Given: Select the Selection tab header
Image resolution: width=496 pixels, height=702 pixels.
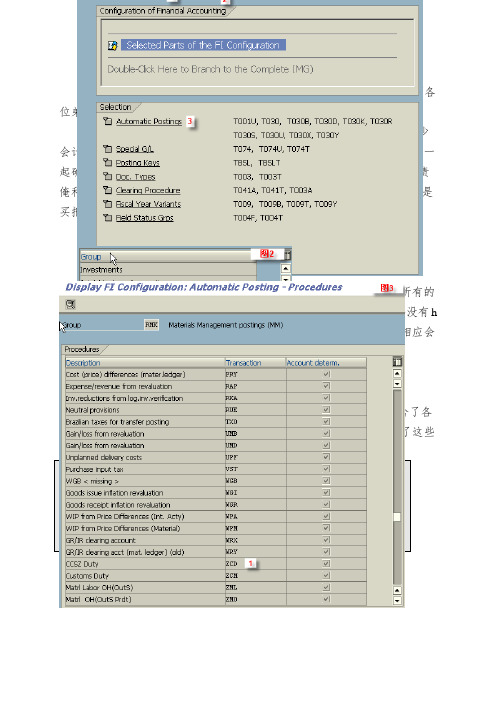Looking at the screenshot, I should 116,107.
